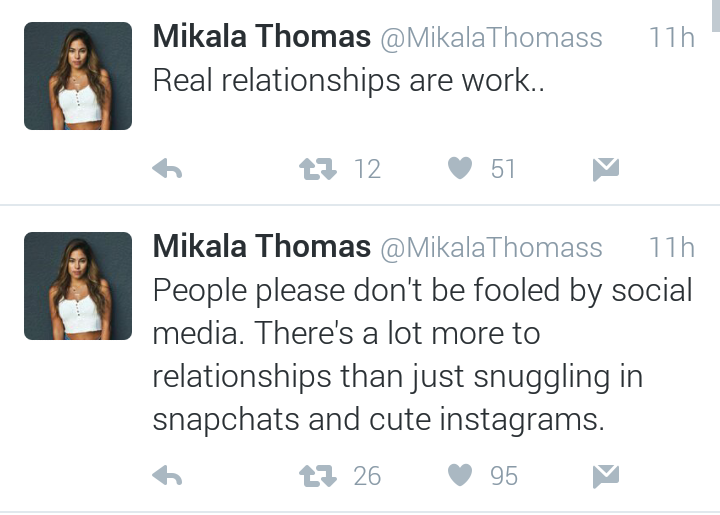Screen dimensions: 720x515
Task: Like the 'Real relationships are work' tweet
Action: [x=460, y=168]
